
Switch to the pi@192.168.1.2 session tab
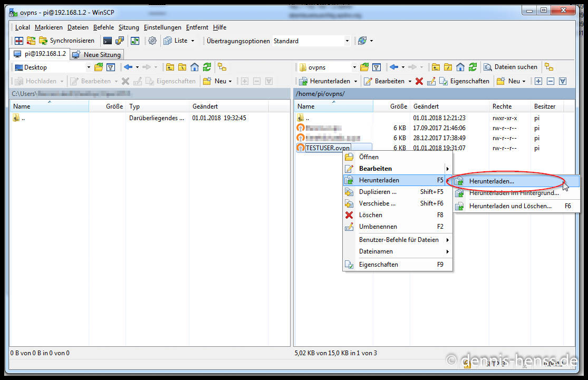pyautogui.click(x=40, y=54)
